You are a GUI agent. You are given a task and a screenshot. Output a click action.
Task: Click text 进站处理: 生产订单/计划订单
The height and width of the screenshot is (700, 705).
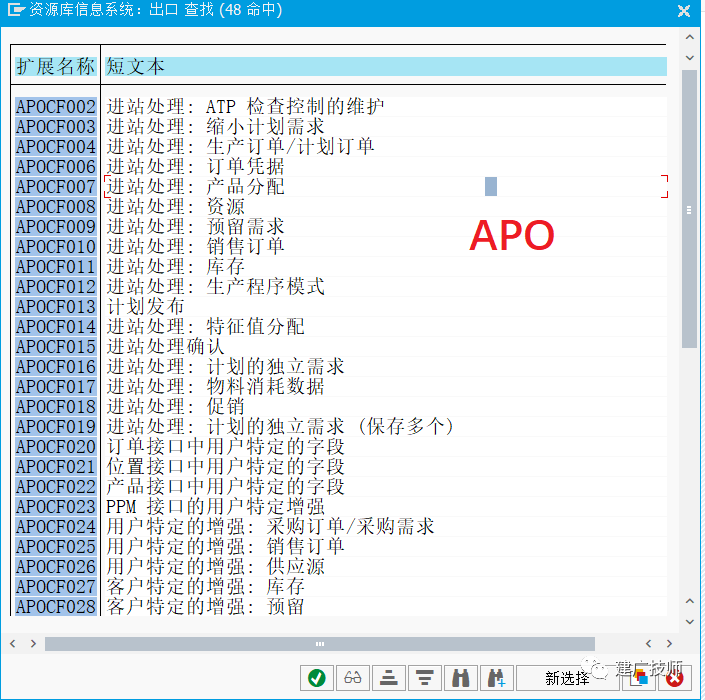(x=240, y=147)
